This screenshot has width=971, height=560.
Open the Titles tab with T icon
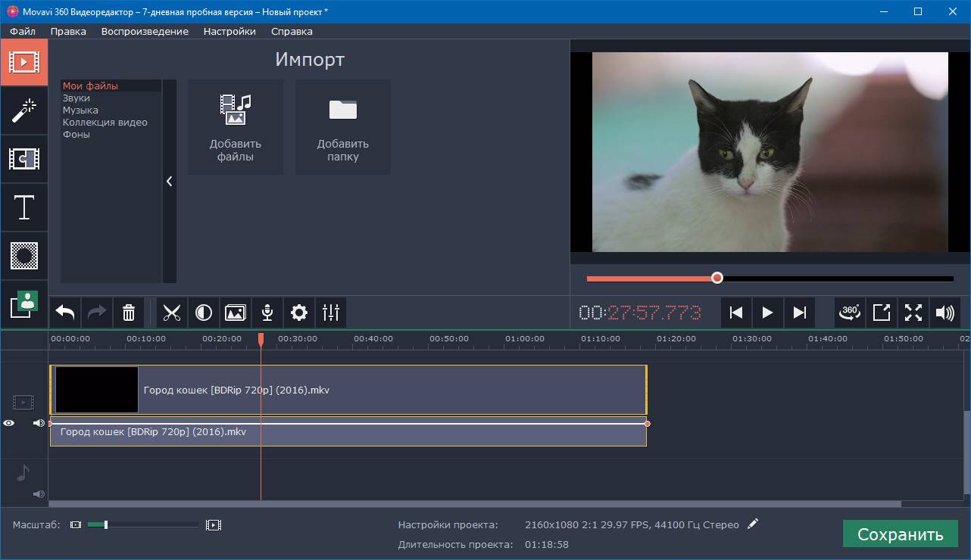(x=23, y=207)
